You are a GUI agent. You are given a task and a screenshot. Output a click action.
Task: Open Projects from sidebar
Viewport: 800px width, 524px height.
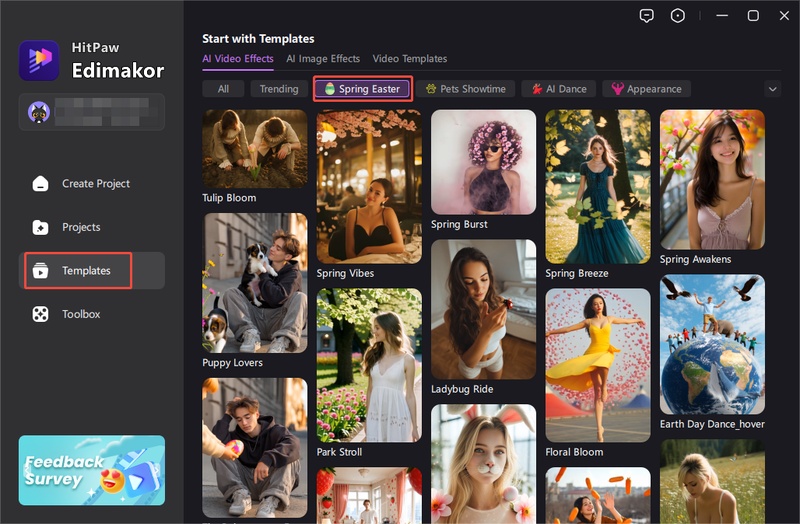click(92, 227)
